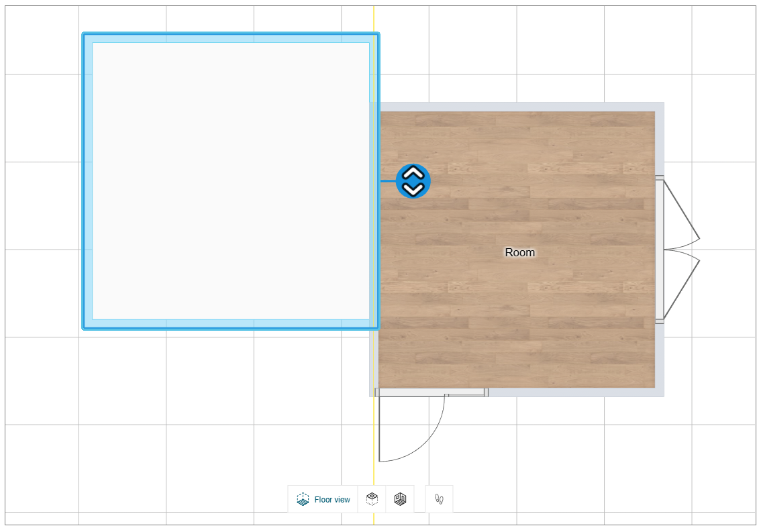Image resolution: width=761 pixels, height=532 pixels.
Task: Open the 3D dollhouse room view icon
Action: (400, 499)
